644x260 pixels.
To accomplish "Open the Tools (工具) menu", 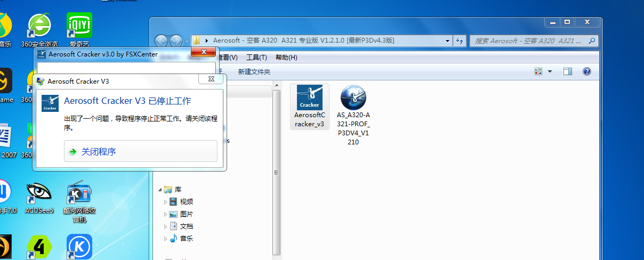I will 256,58.
